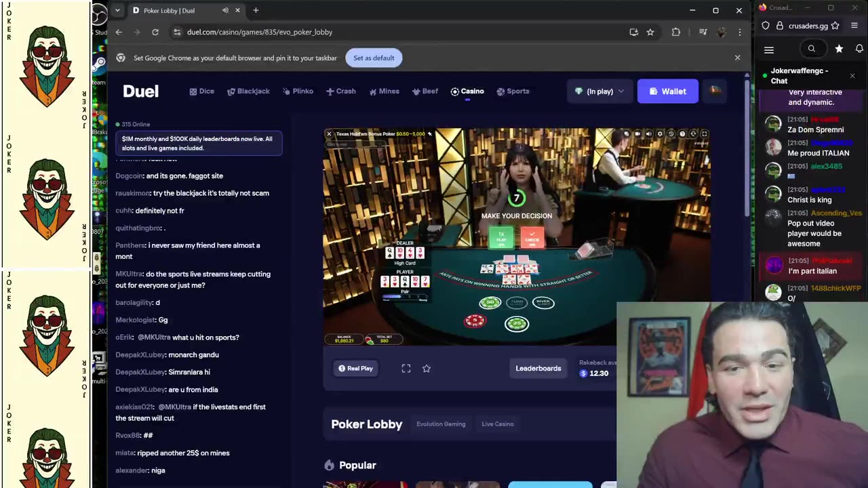View site information icon beside URL
868x488 pixels.
tap(177, 32)
